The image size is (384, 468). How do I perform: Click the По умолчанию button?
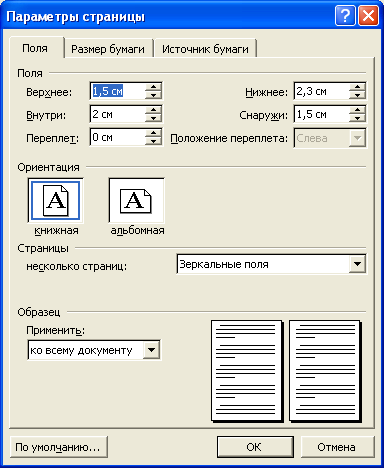(58, 447)
